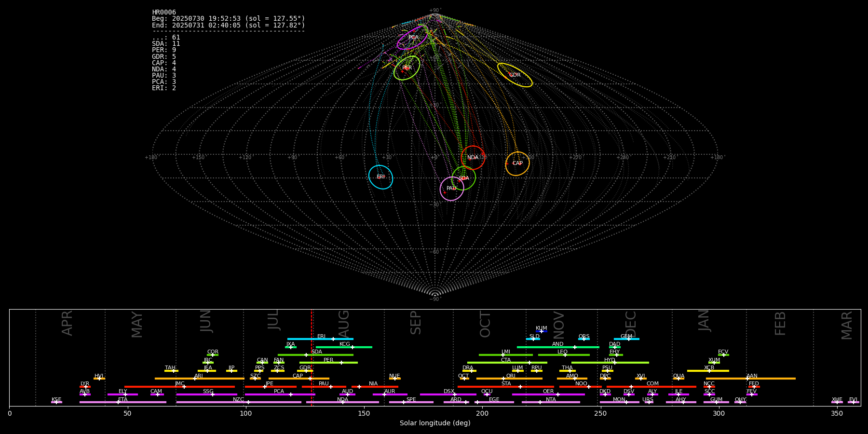Click the GEM shower bar in timeline

[626, 339]
